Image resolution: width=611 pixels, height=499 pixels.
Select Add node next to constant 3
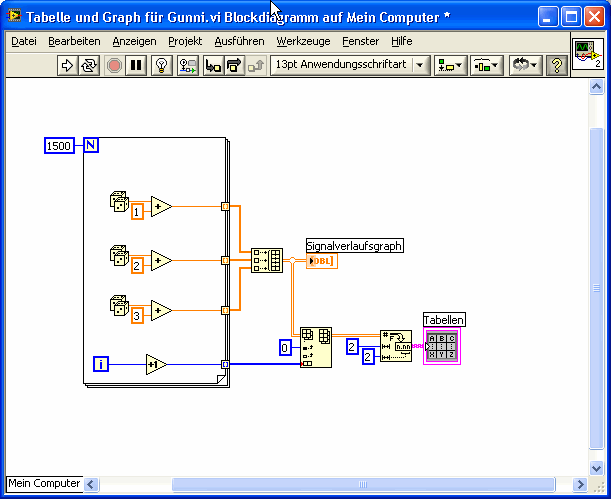click(161, 310)
